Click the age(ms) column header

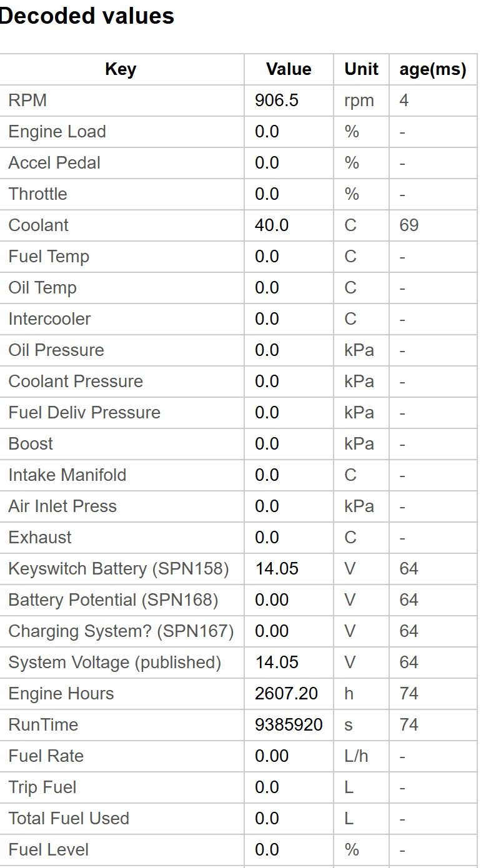pos(433,69)
